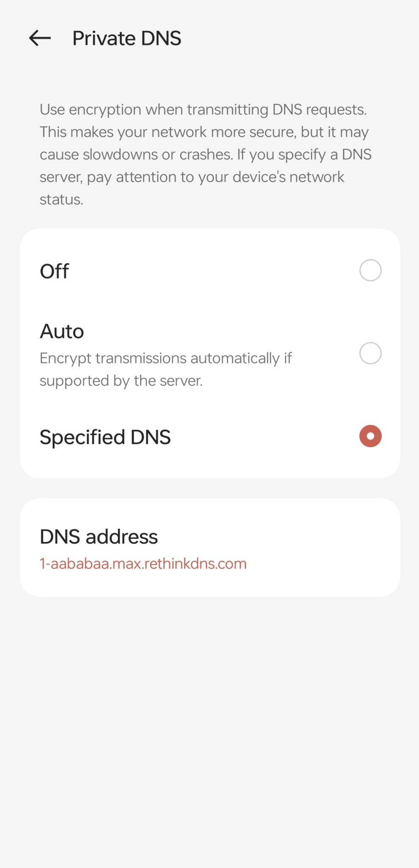The height and width of the screenshot is (868, 419).
Task: Click the Private DNS page title
Action: [126, 38]
